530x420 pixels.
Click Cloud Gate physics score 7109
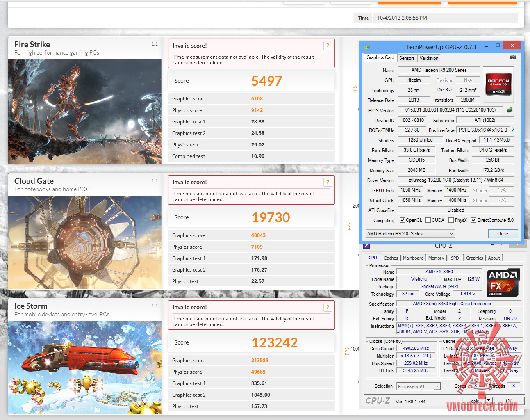[x=257, y=247]
